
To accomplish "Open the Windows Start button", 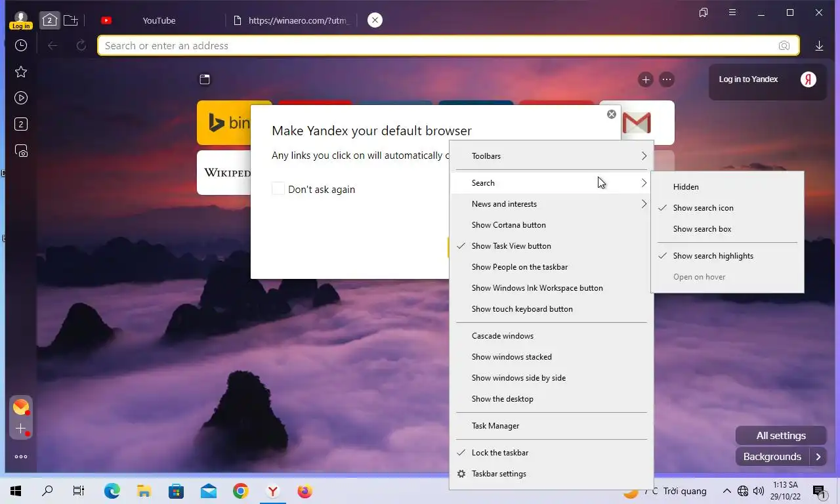I will click(16, 491).
